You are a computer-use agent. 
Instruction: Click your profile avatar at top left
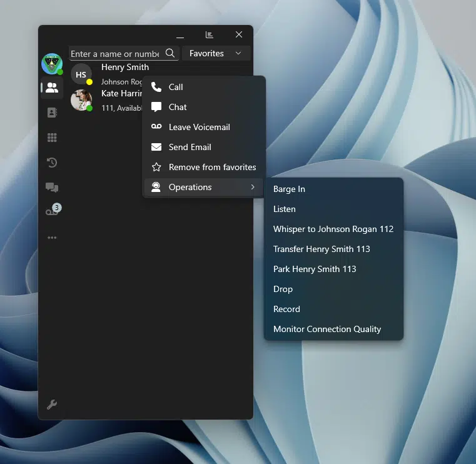(x=51, y=63)
